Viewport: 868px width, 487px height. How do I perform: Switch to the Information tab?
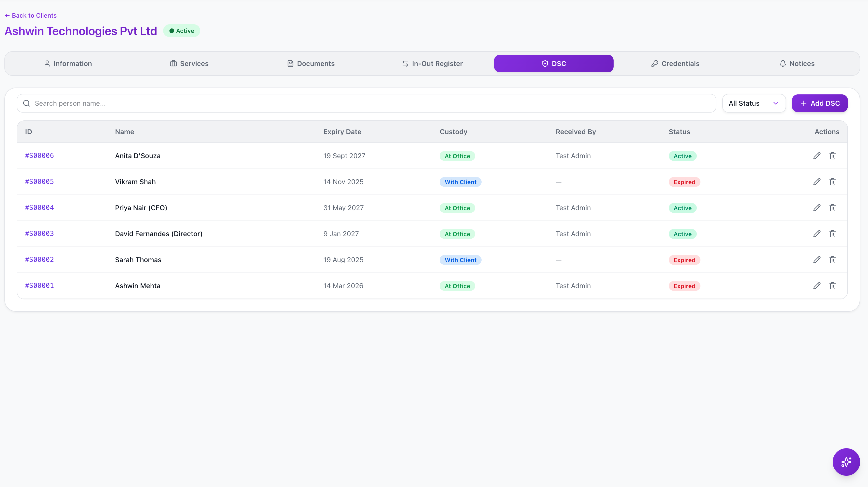coord(68,64)
